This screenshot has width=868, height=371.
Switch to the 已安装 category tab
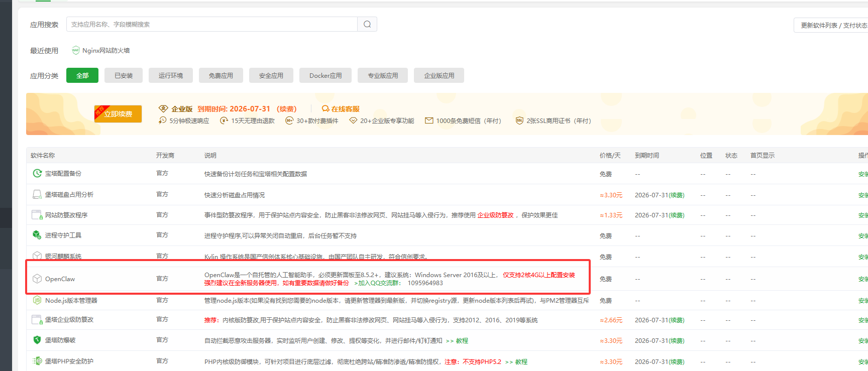pyautogui.click(x=124, y=76)
